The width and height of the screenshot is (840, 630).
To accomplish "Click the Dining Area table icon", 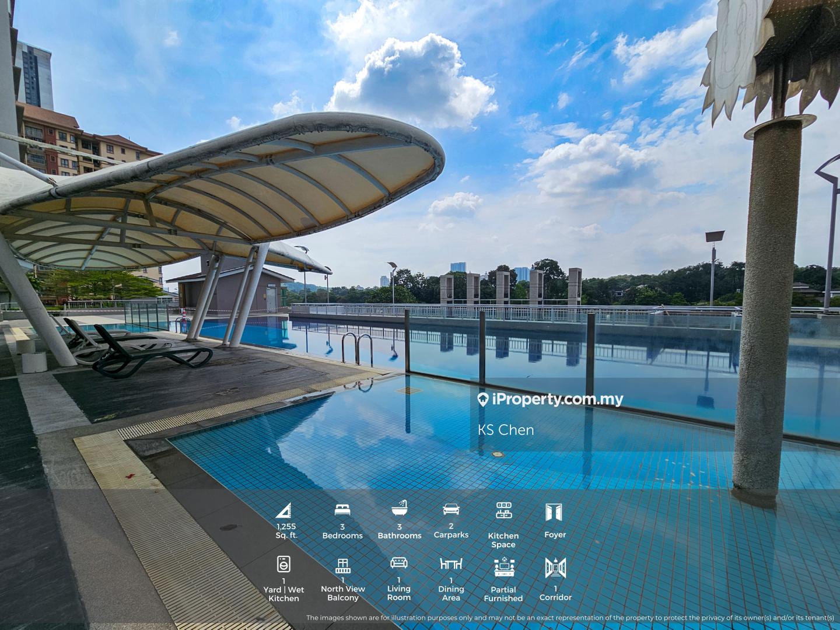I will [451, 563].
